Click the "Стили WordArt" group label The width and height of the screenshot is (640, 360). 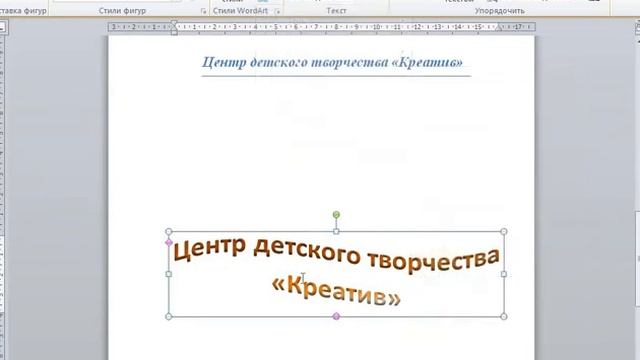point(240,11)
